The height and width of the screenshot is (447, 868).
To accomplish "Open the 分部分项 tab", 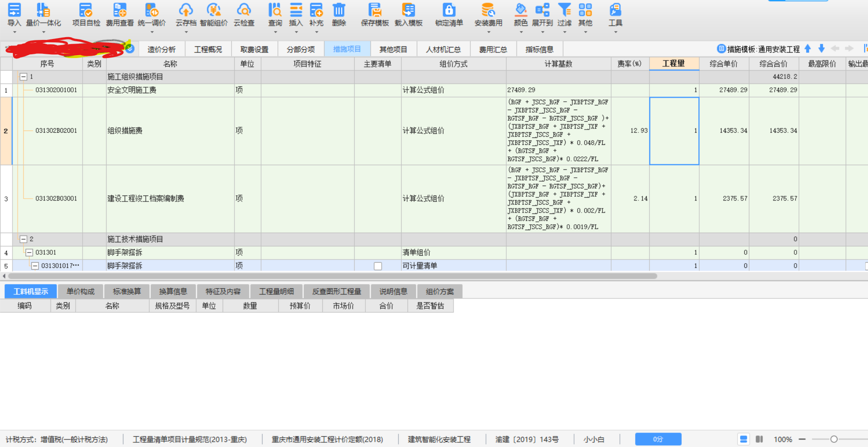I will coord(300,49).
